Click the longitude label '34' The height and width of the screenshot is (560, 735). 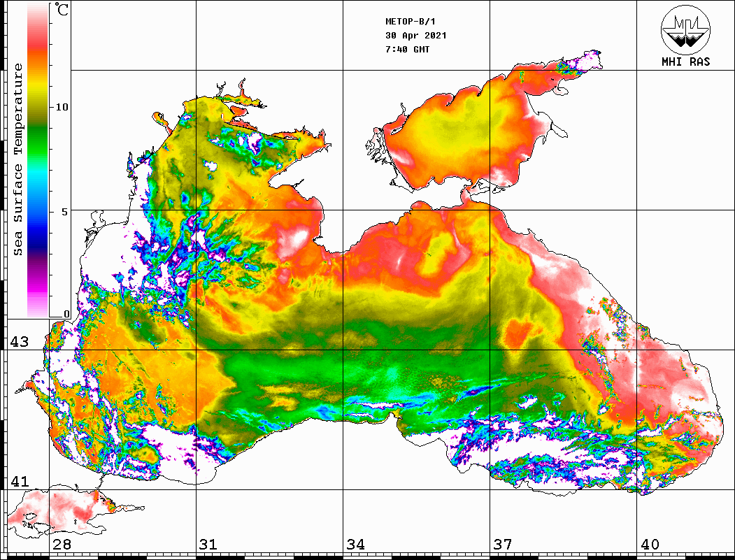(355, 544)
